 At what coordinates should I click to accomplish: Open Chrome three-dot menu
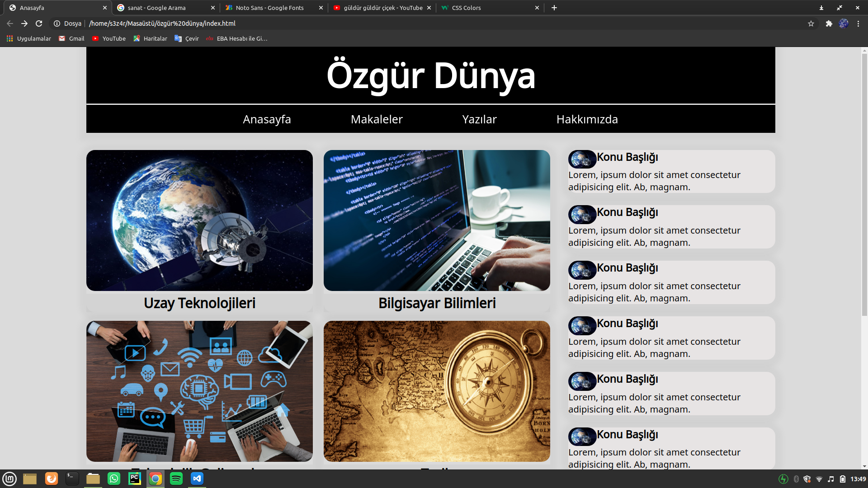pyautogui.click(x=858, y=23)
